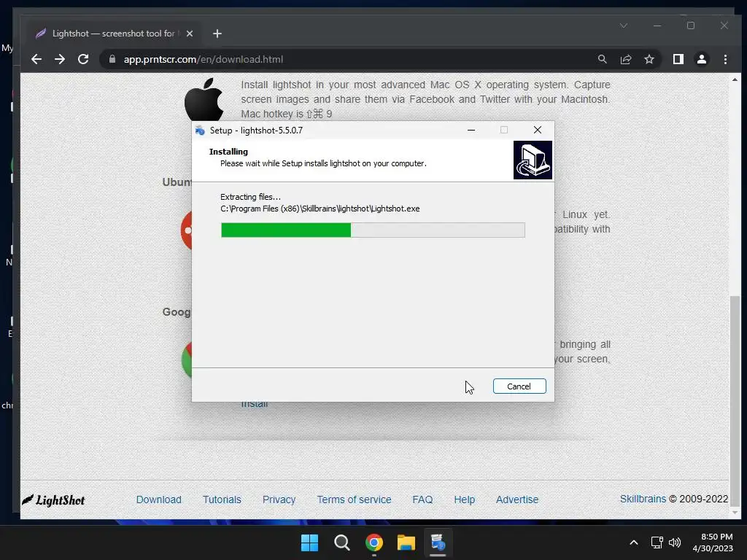Open the Tutorials footer link
Screen dimensions: 747x560
tap(222, 499)
